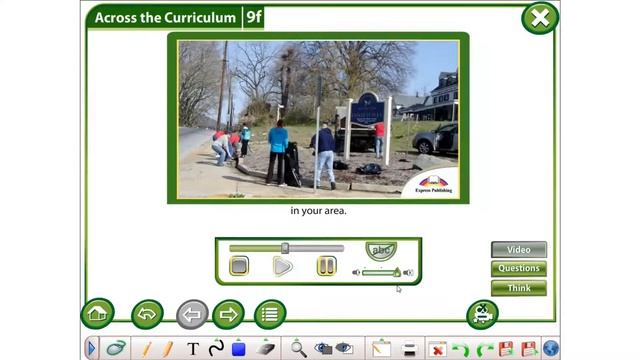Adjust the volume slider
The width and height of the screenshot is (640, 360).
[381, 272]
